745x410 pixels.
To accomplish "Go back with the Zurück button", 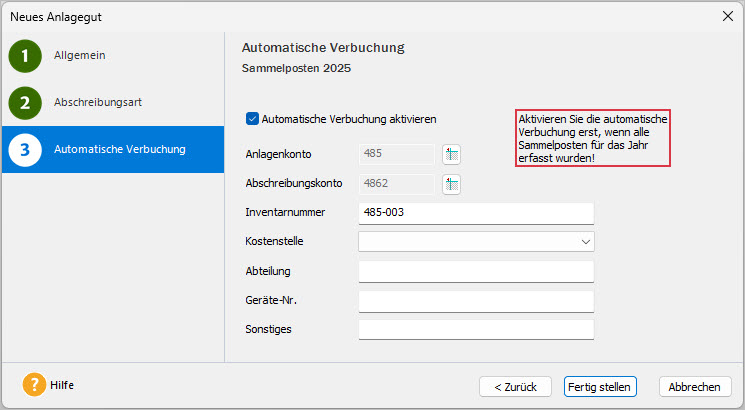I will click(515, 387).
